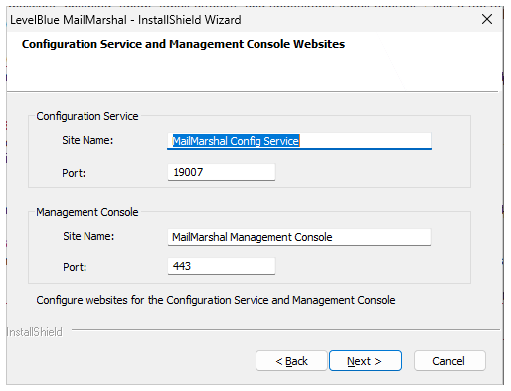Screen dimensions: 511x391
Task: Close the LevelBlue MailMarshal wizard window
Action: tap(487, 19)
